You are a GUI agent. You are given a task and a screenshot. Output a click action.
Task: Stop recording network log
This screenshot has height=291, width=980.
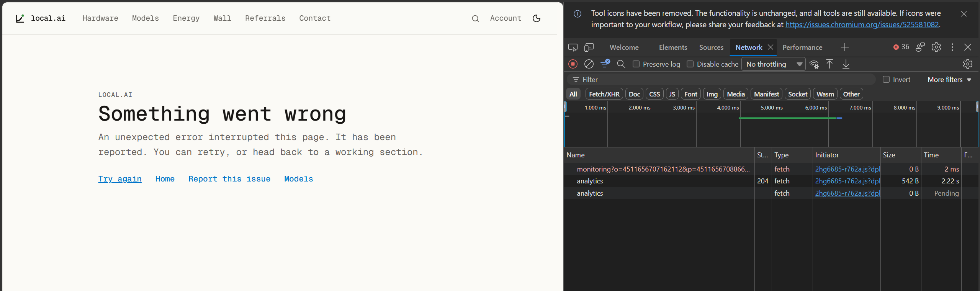point(573,64)
